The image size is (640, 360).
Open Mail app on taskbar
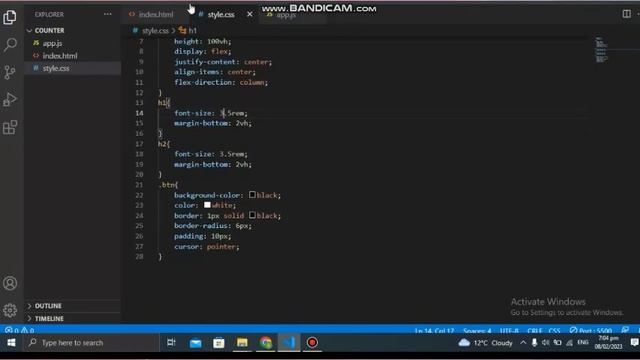coord(196,343)
